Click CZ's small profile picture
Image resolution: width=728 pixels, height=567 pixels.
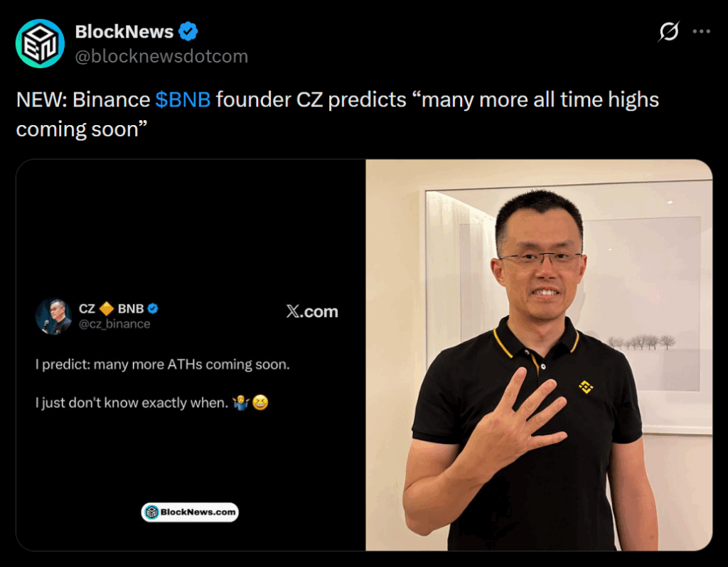[x=53, y=316]
